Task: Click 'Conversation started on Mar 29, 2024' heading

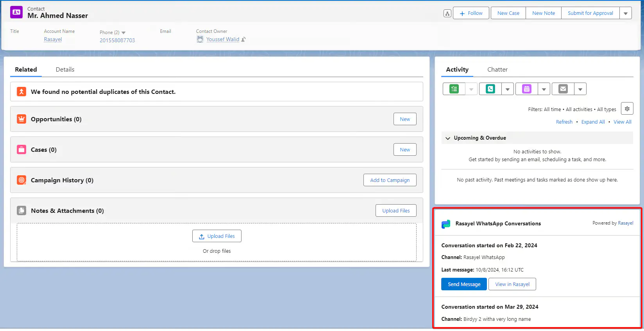Action: 490,307
